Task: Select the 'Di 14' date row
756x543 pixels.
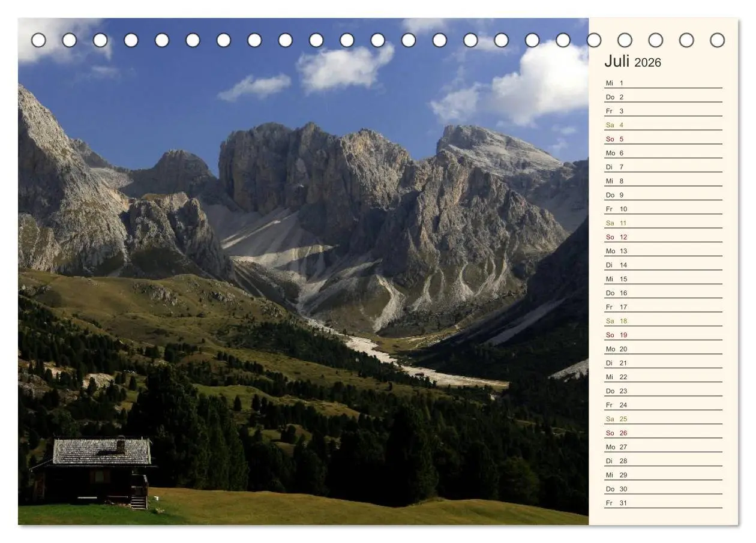Action: pos(663,265)
